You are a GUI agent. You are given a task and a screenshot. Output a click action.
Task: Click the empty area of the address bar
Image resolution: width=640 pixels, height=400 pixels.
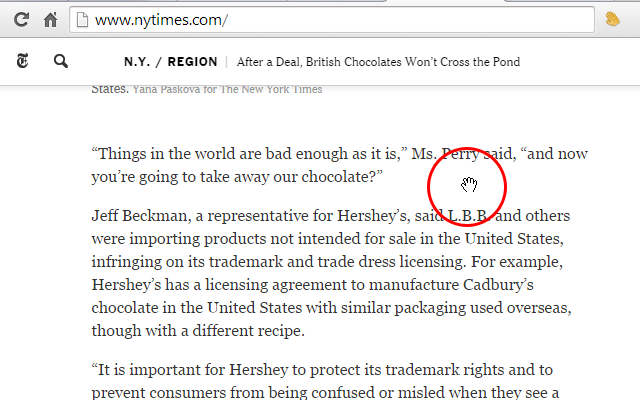click(408, 20)
